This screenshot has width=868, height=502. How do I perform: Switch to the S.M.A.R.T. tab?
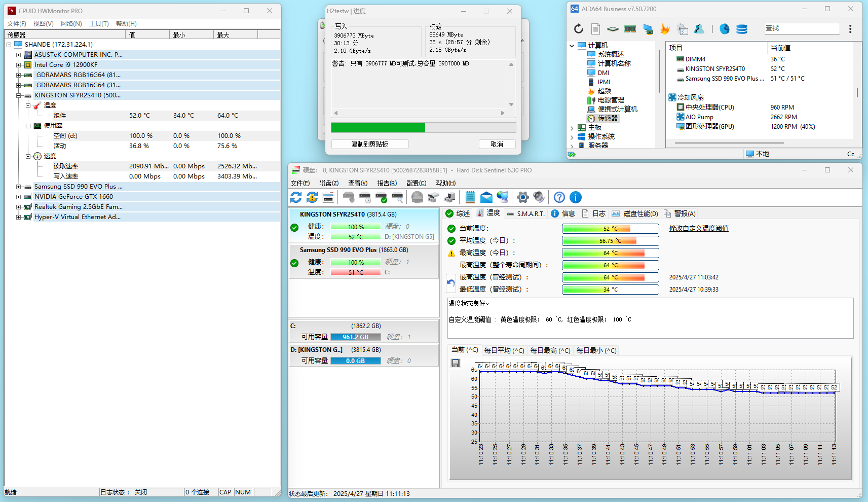526,213
